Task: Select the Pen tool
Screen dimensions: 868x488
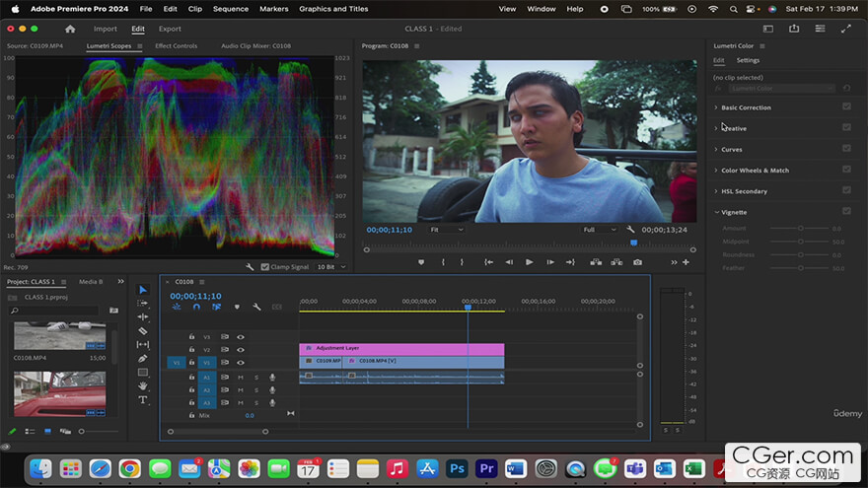Action: pyautogui.click(x=143, y=358)
